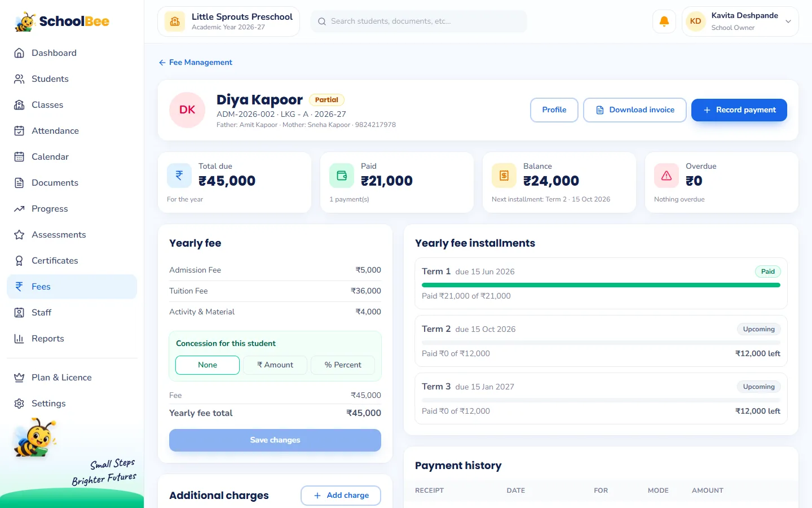Focus the Search students, documents field

[419, 21]
